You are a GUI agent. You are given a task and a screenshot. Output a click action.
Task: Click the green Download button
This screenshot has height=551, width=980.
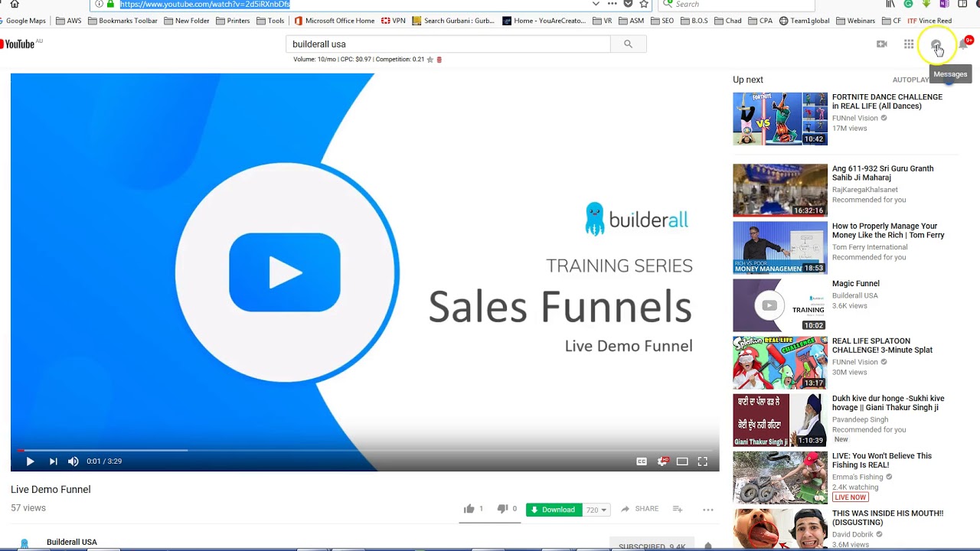coord(553,510)
